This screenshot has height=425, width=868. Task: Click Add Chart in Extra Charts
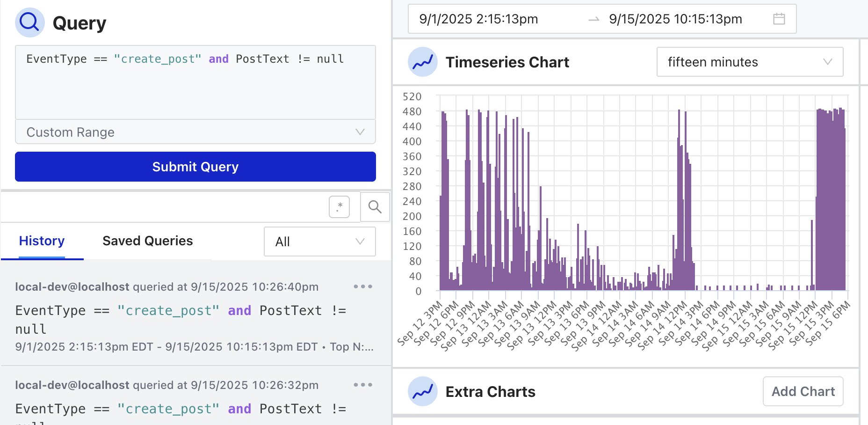[x=803, y=391]
